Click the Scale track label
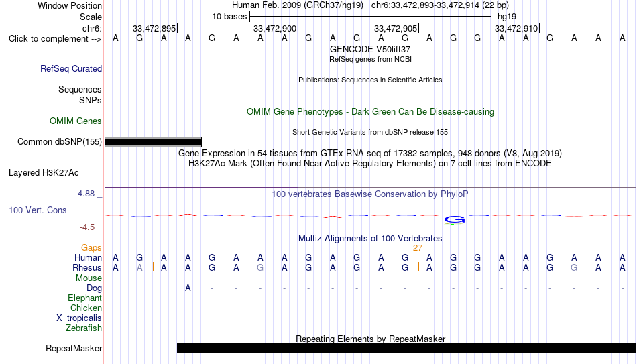 (91, 17)
